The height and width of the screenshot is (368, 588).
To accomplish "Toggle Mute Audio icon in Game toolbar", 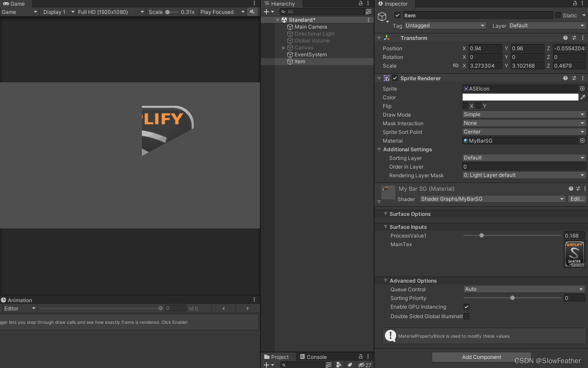I will click(x=253, y=12).
